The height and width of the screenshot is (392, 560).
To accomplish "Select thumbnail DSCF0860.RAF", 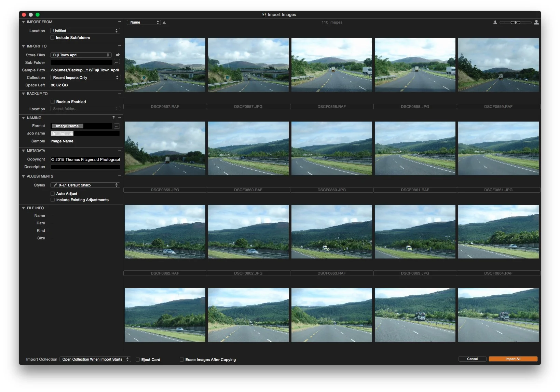I will click(248, 148).
